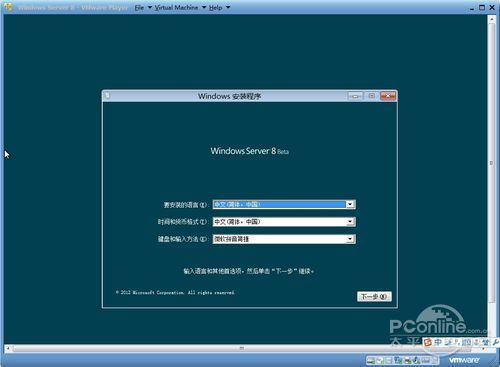The image size is (500, 367).
Task: Click the Windows Server 8 Beta heading
Action: (x=249, y=151)
